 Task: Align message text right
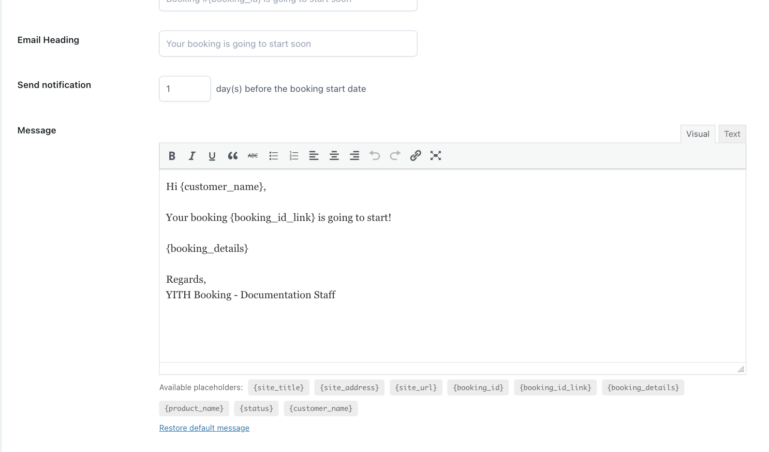[x=355, y=156]
